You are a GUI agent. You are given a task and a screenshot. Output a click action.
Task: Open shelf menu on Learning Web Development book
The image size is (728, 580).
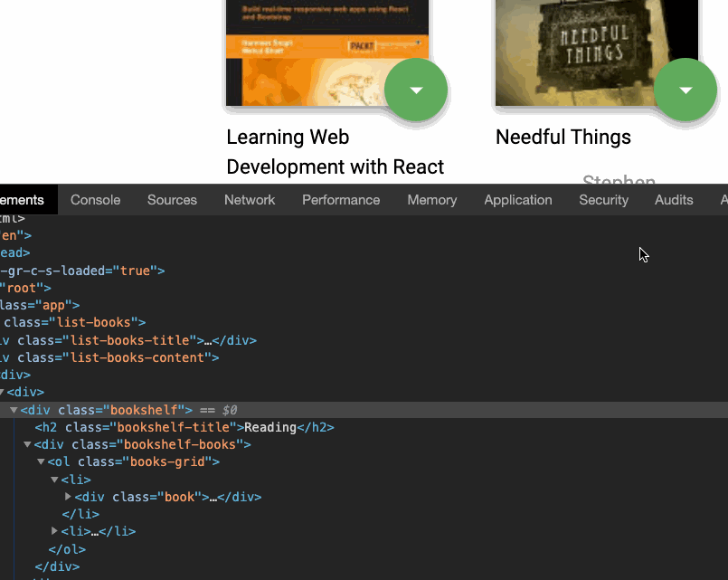(416, 90)
